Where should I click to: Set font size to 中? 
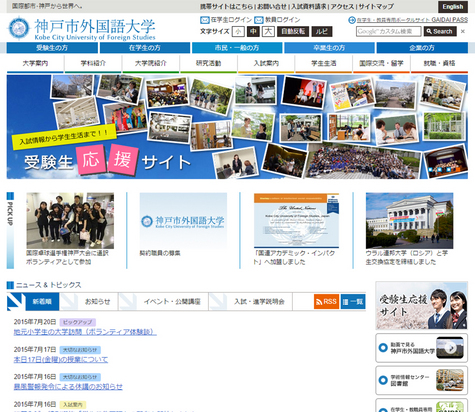pyautogui.click(x=254, y=32)
